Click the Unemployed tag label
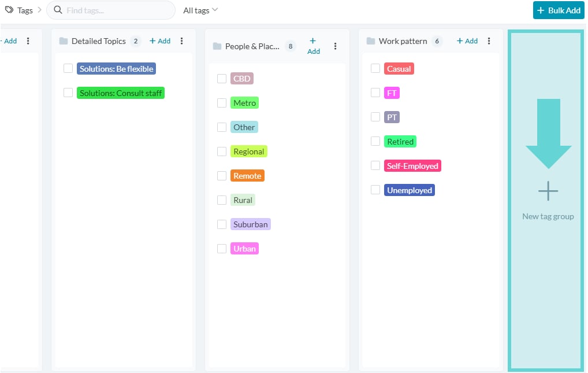The height and width of the screenshot is (373, 588). click(x=410, y=190)
